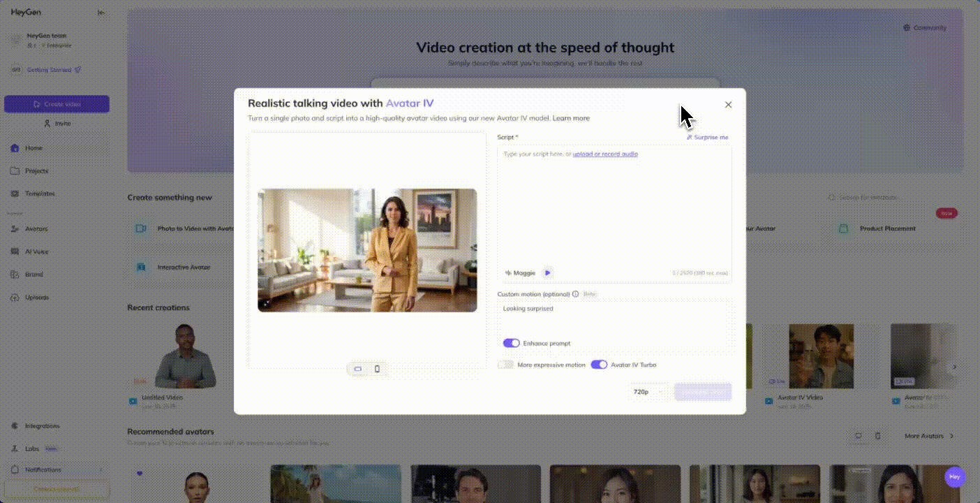Open Getting Started checklist
Screen dimensions: 980x503
[x=46, y=70]
